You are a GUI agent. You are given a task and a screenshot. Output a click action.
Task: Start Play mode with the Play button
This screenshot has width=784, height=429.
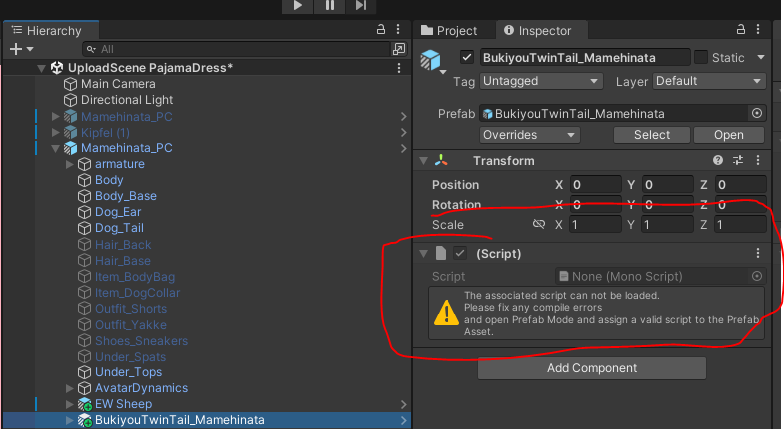coord(298,6)
